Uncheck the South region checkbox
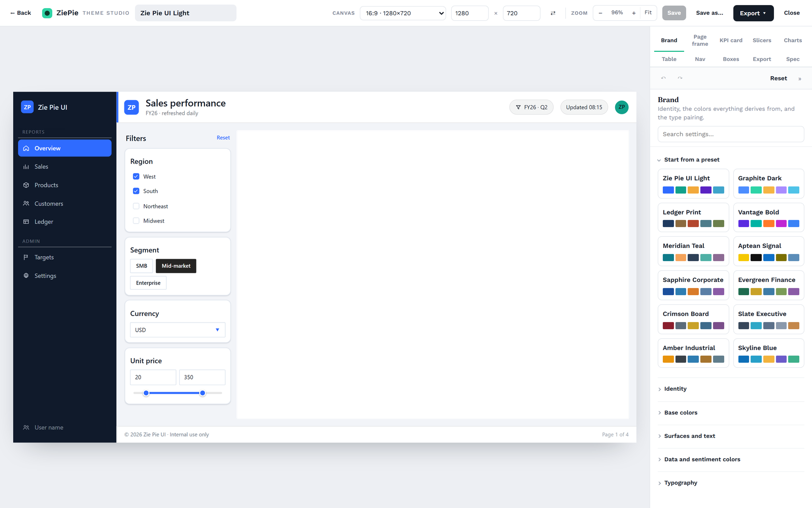812x508 pixels. 136,191
